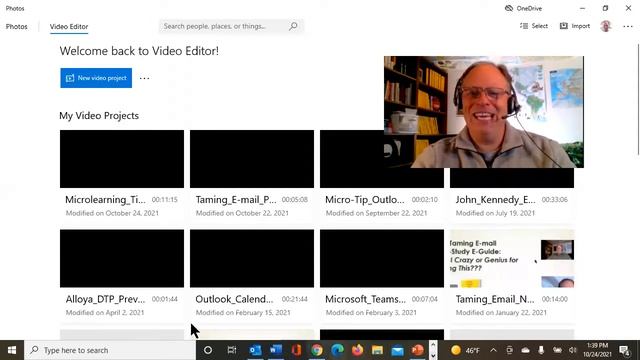The image size is (640, 360).
Task: Click the microphone tray icon
Action: pyautogui.click(x=541, y=350)
